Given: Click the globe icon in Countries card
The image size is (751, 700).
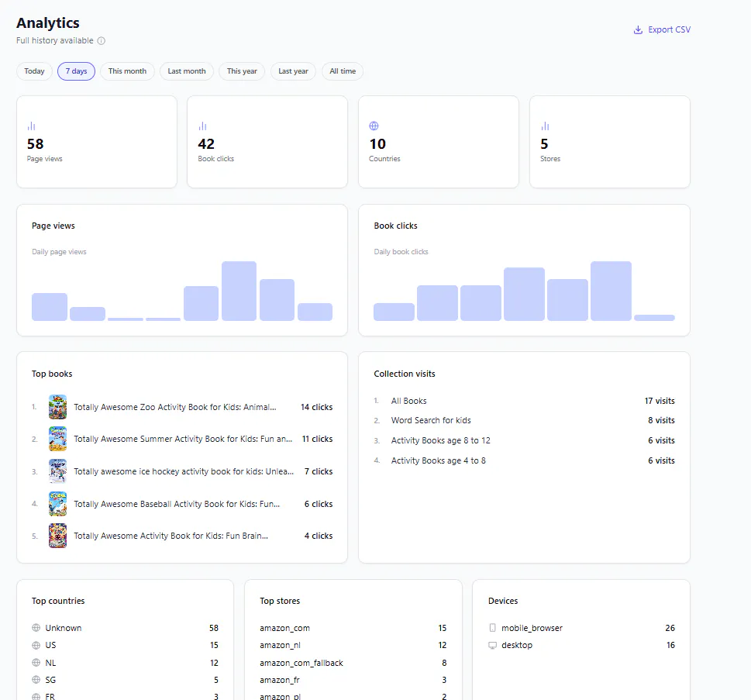Looking at the screenshot, I should point(374,126).
